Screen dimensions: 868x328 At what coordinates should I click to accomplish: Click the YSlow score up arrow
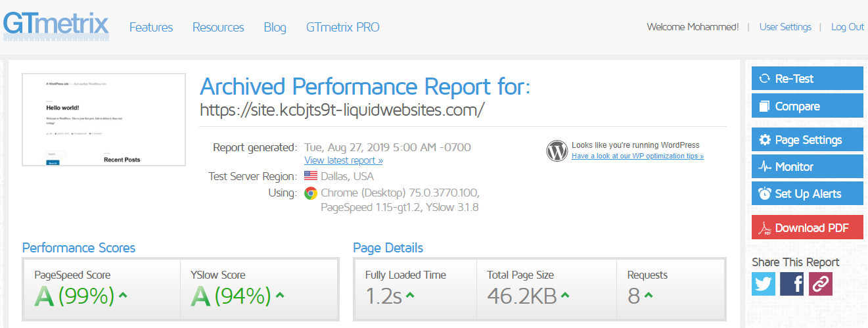pos(279,296)
